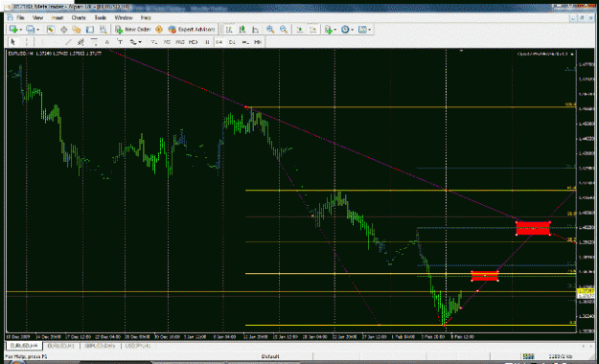
Task: Restore the inner chart window button
Action: (582, 17)
